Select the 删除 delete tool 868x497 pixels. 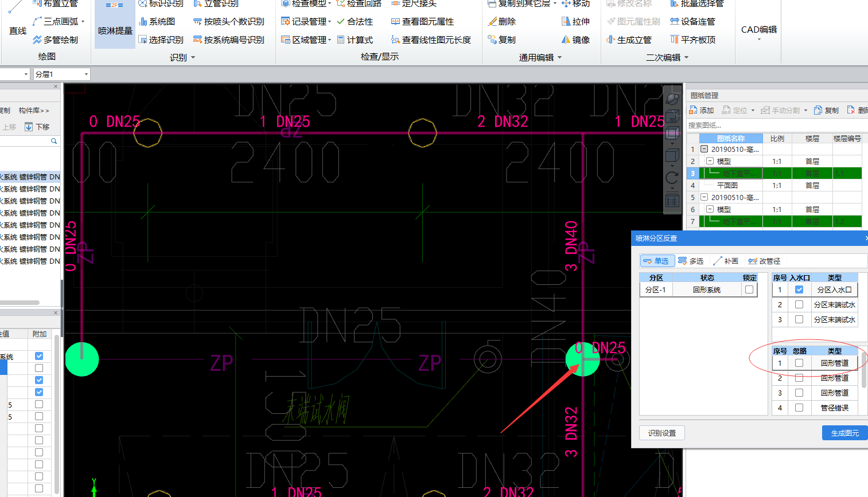coord(501,21)
